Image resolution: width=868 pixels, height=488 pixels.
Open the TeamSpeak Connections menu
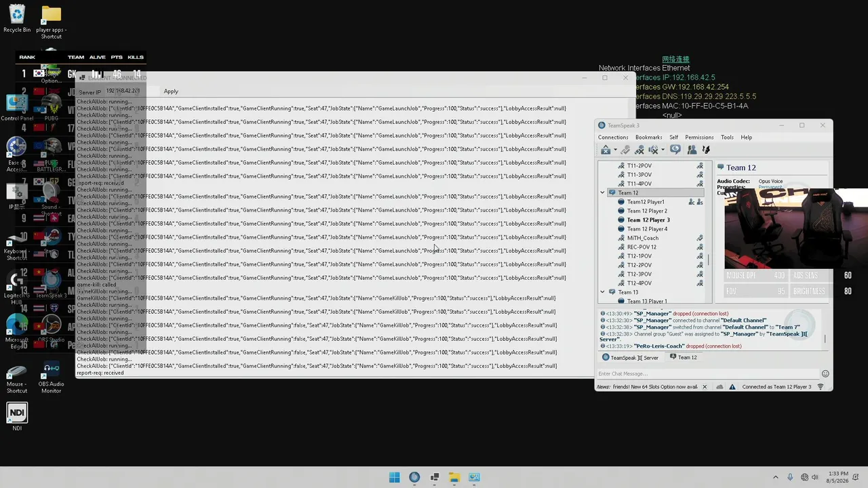coord(613,138)
